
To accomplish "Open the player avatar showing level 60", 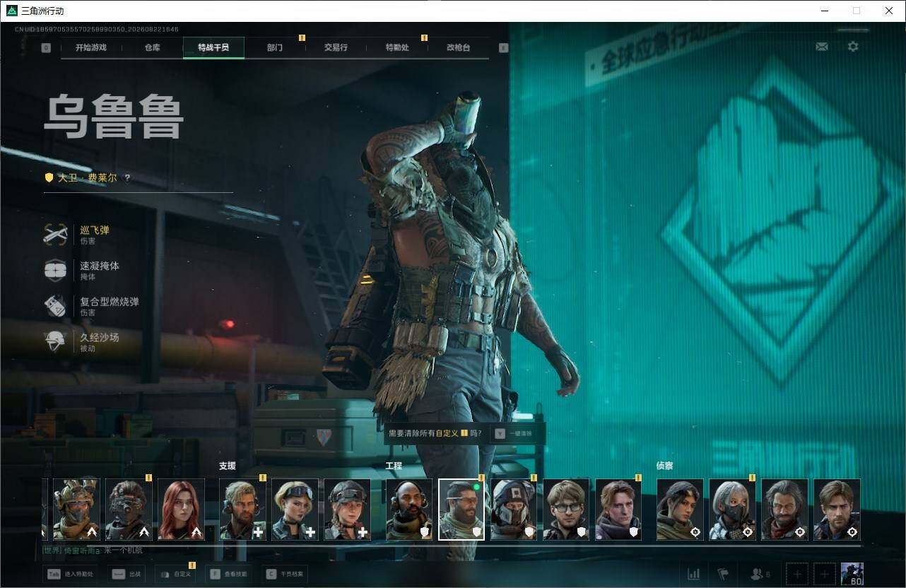I will coord(852,574).
